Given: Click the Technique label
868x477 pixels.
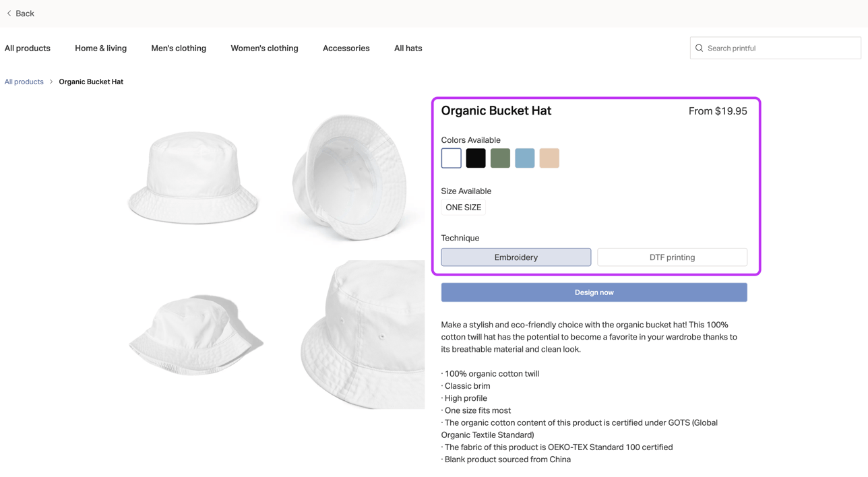Looking at the screenshot, I should pos(460,238).
